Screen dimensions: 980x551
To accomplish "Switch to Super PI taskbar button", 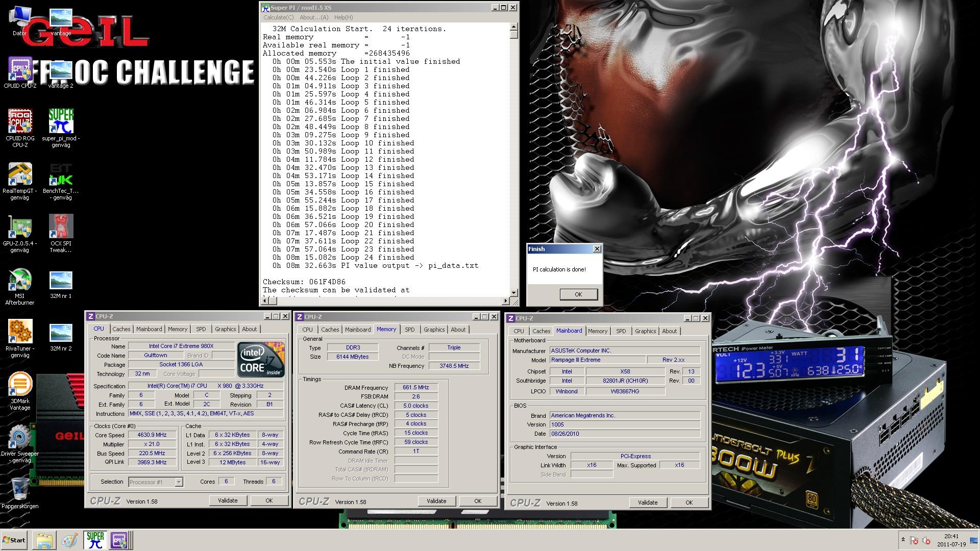I will 95,540.
